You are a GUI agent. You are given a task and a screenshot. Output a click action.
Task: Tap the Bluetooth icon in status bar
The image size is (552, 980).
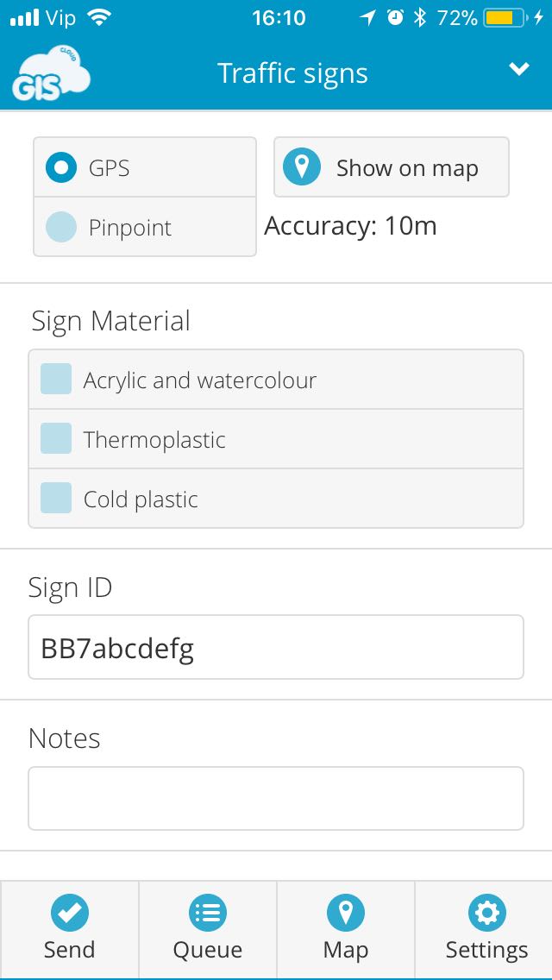(x=419, y=18)
